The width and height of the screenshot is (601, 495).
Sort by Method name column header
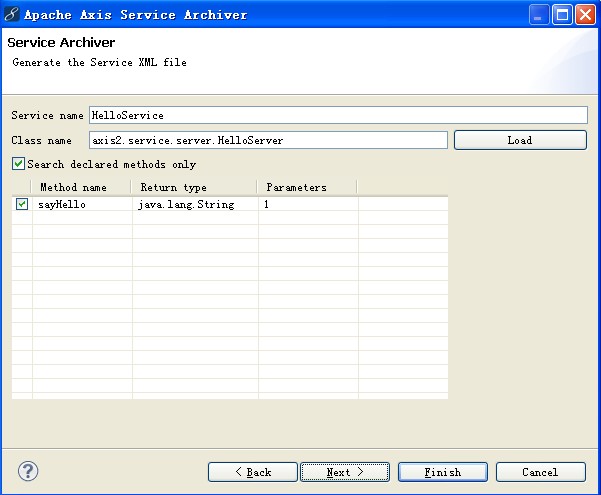(81, 187)
